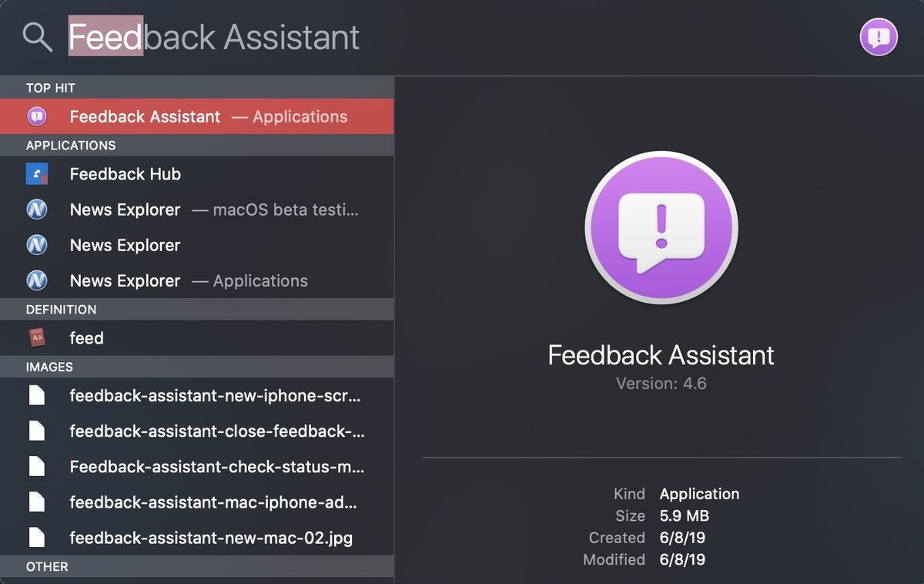Select the Feedback Assistant top hit row
This screenshot has width=924, height=584.
pyautogui.click(x=192, y=116)
